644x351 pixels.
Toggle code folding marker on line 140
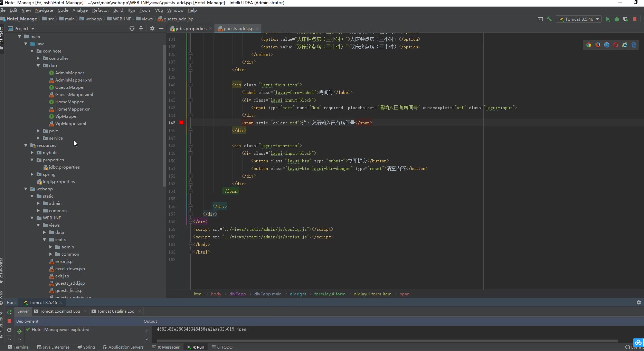coord(190,85)
